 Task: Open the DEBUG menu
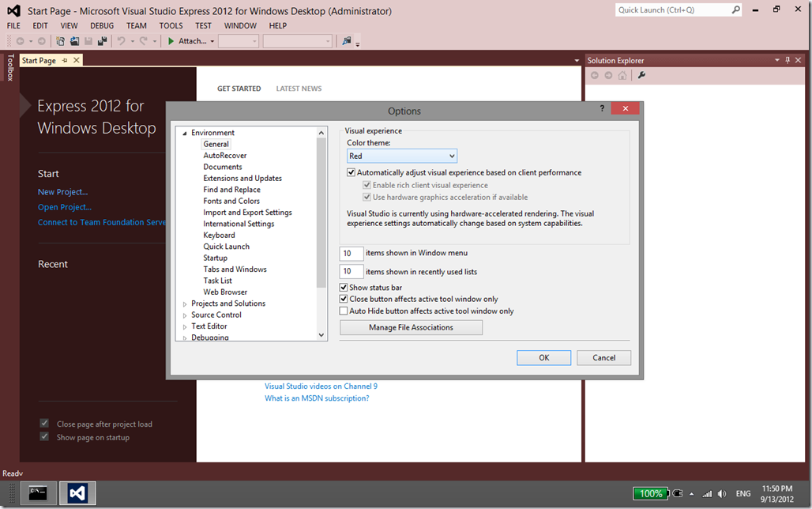(x=102, y=26)
